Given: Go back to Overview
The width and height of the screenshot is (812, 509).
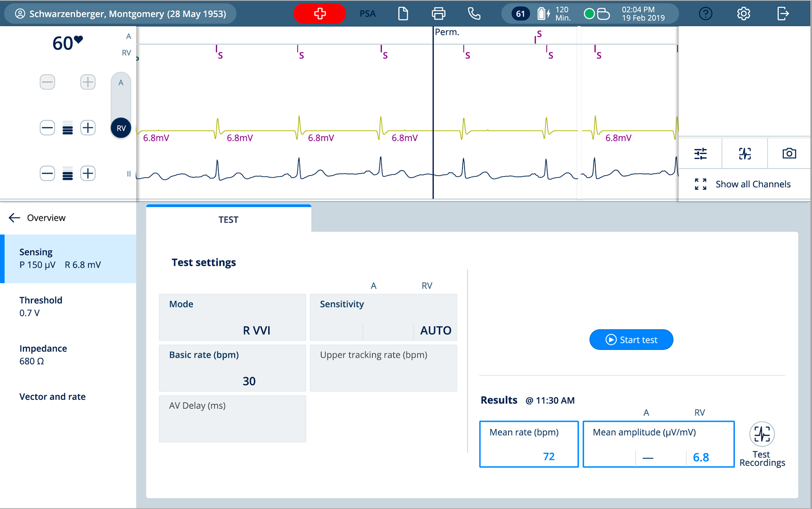Looking at the screenshot, I should click(46, 218).
